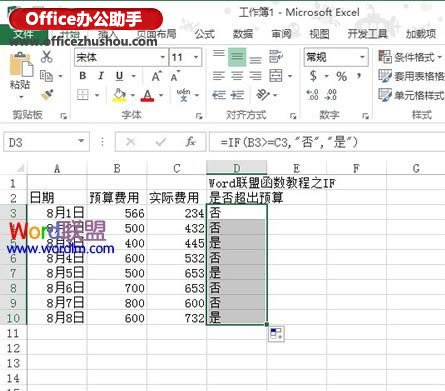This screenshot has width=445, height=391.
Task: Open number group dialog launcher
Action: tap(366, 116)
